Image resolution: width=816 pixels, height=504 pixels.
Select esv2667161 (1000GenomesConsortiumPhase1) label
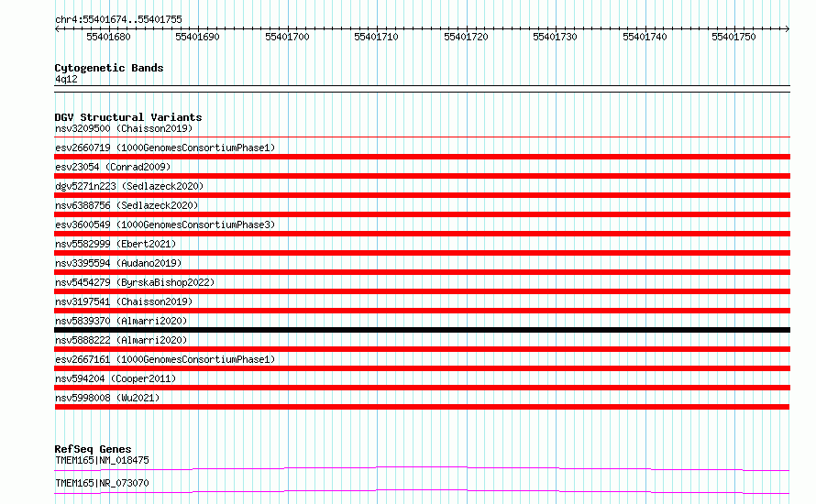pos(165,359)
